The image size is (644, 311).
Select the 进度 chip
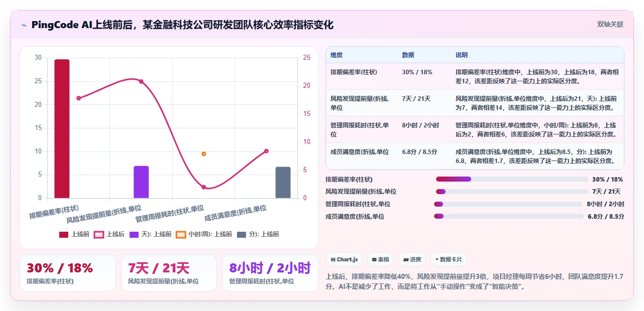tap(412, 259)
